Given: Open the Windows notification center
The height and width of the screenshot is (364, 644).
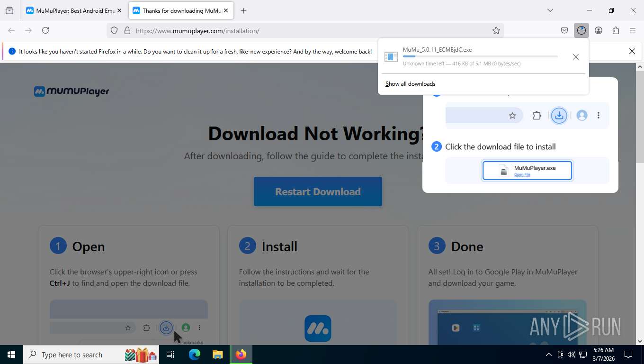Looking at the screenshot, I should coord(628,355).
